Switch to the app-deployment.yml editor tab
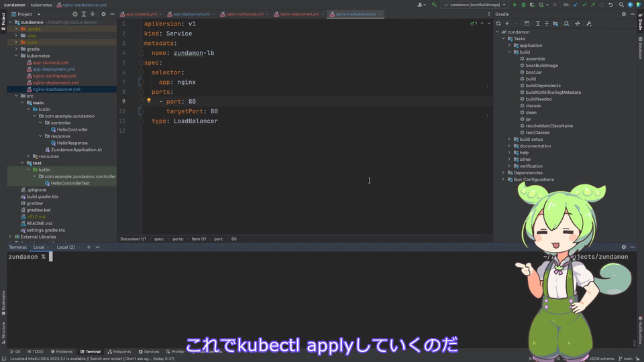 click(x=191, y=14)
